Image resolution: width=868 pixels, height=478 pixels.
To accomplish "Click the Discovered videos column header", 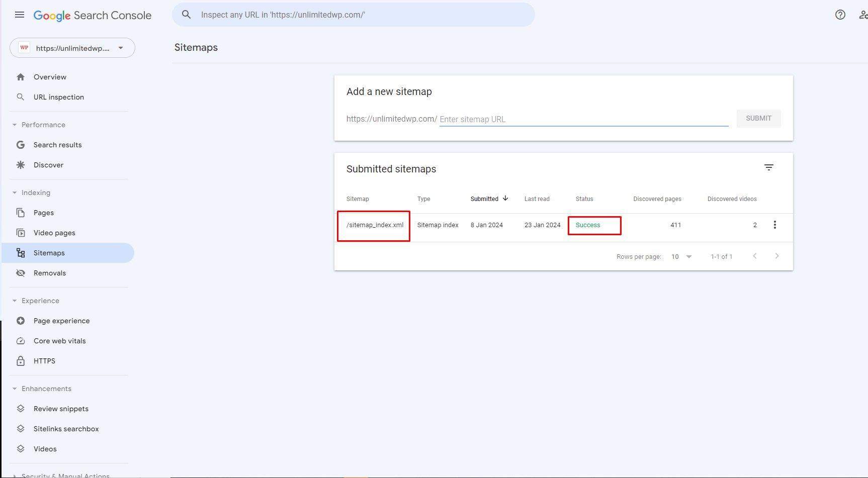I will [x=732, y=199].
